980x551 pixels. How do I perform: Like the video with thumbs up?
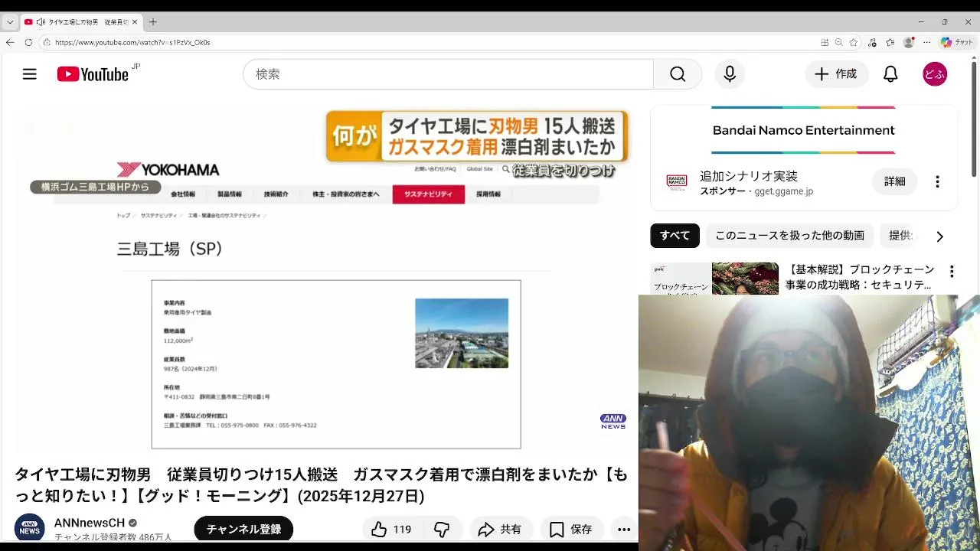(379, 530)
